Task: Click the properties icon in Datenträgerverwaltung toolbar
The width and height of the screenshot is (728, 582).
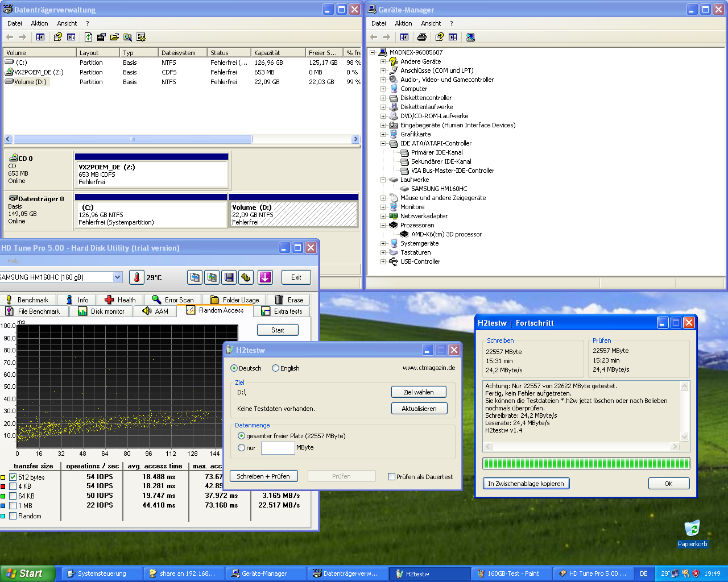Action: click(x=101, y=37)
